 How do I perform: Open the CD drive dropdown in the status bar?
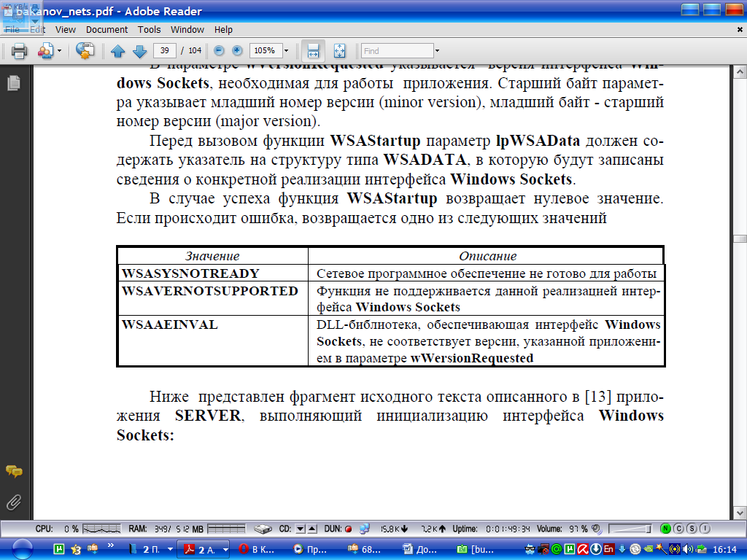300,529
